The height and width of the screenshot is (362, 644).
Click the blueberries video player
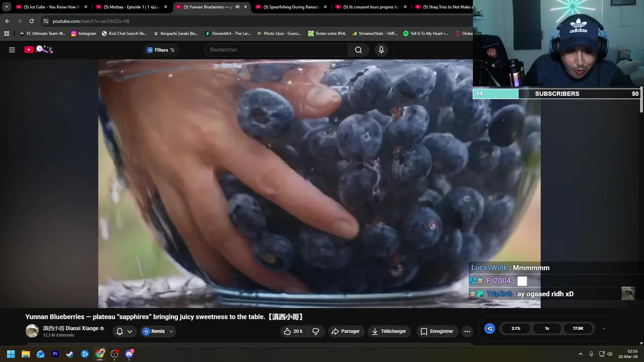click(319, 184)
